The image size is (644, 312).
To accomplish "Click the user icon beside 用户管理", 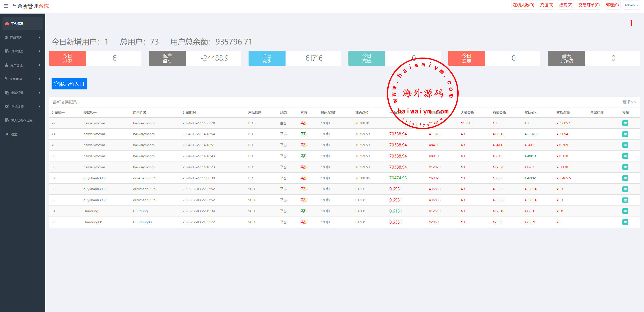I will 7,65.
